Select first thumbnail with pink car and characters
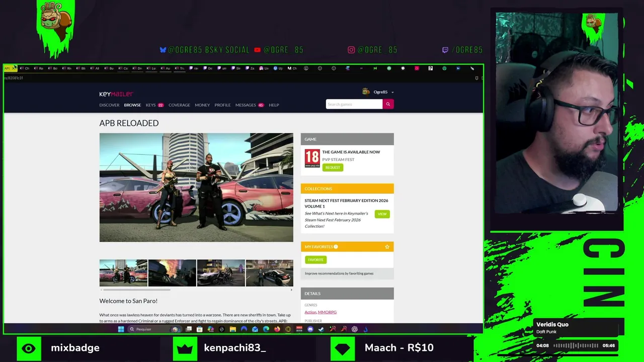The width and height of the screenshot is (644, 362). point(123,273)
